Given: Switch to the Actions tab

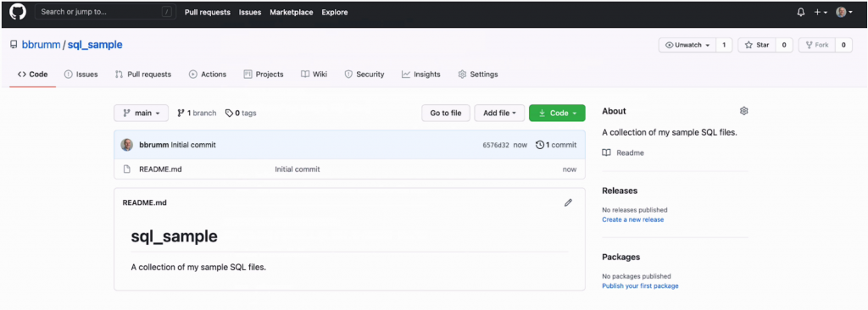Looking at the screenshot, I should coord(208,75).
